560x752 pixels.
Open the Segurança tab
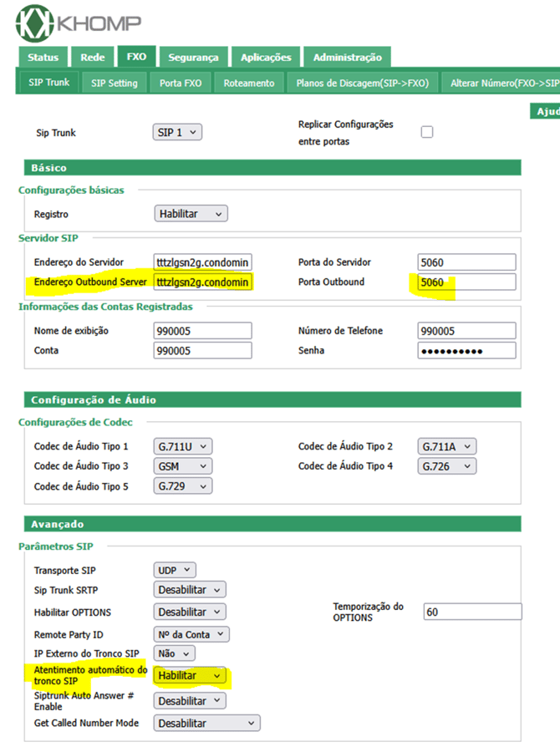point(193,58)
